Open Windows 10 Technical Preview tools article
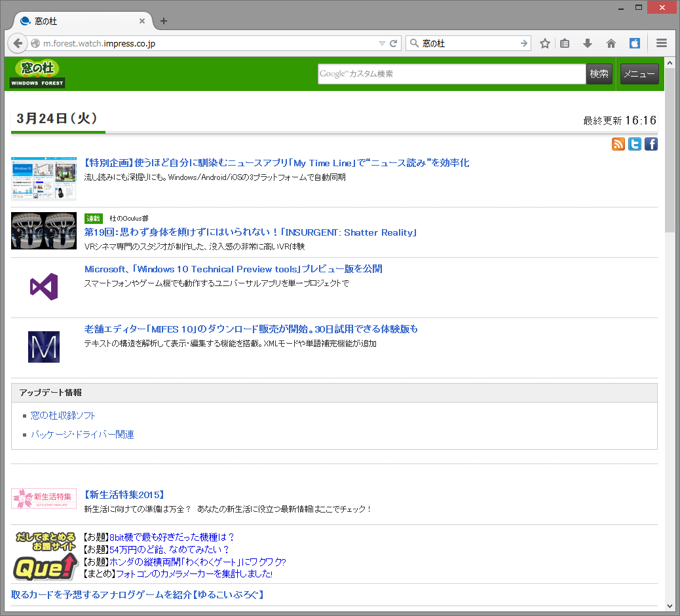Viewport: 680px width, 616px height. click(233, 269)
